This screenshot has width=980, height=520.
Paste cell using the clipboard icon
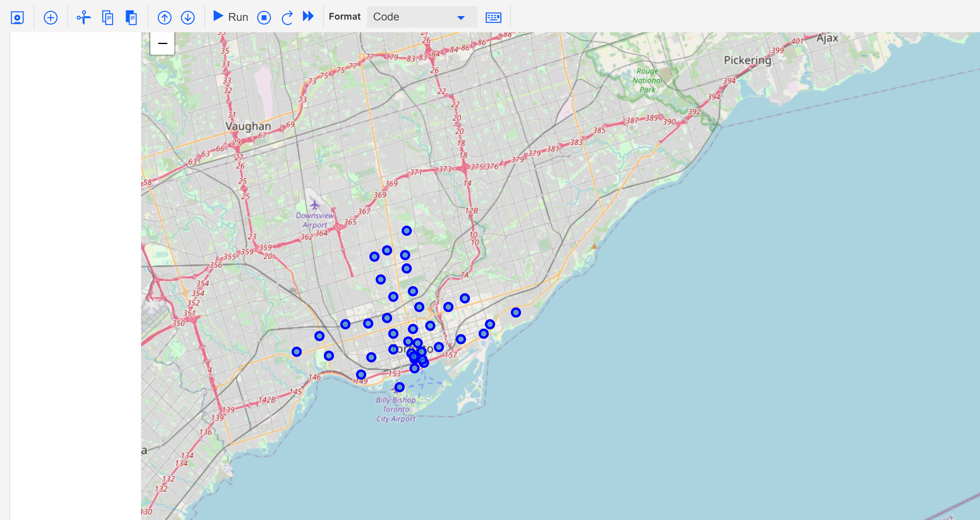pyautogui.click(x=131, y=18)
